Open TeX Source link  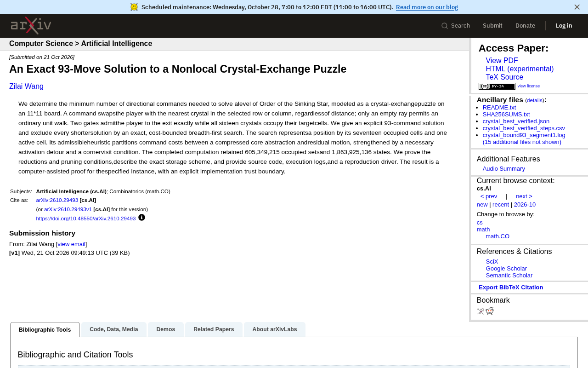click(504, 77)
